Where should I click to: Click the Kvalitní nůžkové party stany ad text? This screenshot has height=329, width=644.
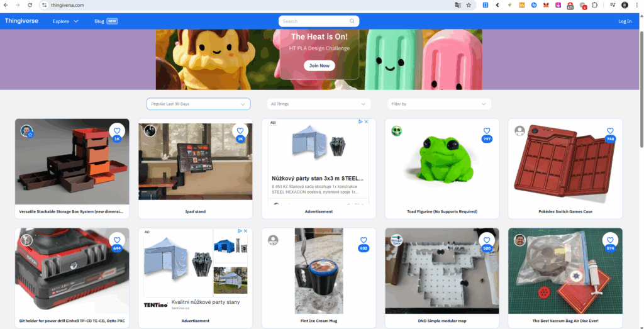[206, 302]
